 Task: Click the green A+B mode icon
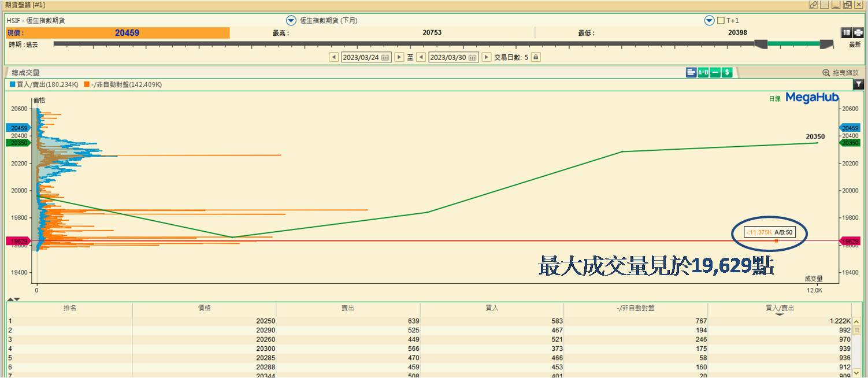[x=703, y=72]
